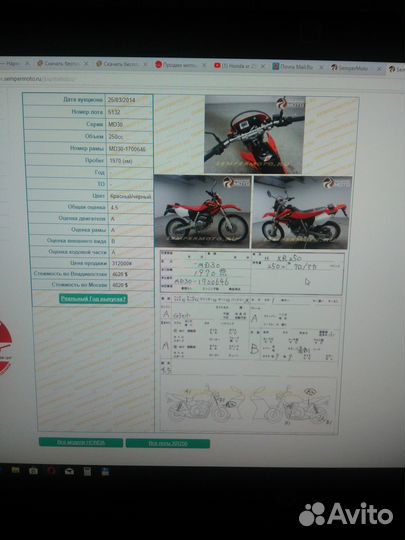Open the 'Все лоты' green button
Viewport: 405px width, 540px height.
168,444
